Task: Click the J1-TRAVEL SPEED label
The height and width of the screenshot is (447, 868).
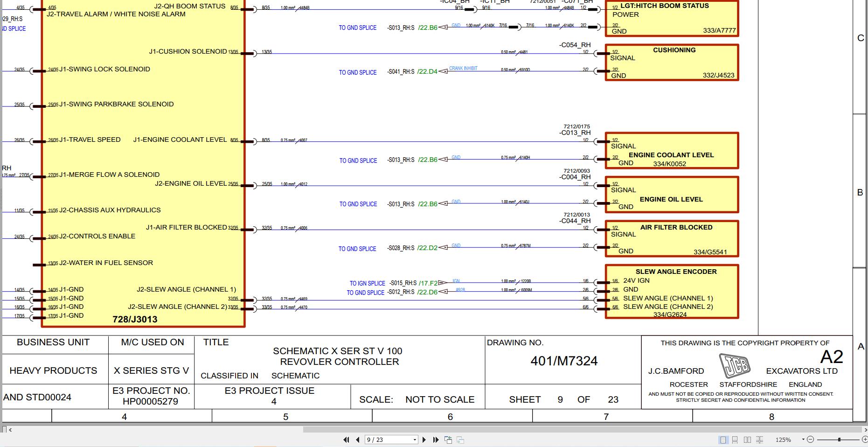Action: click(90, 140)
